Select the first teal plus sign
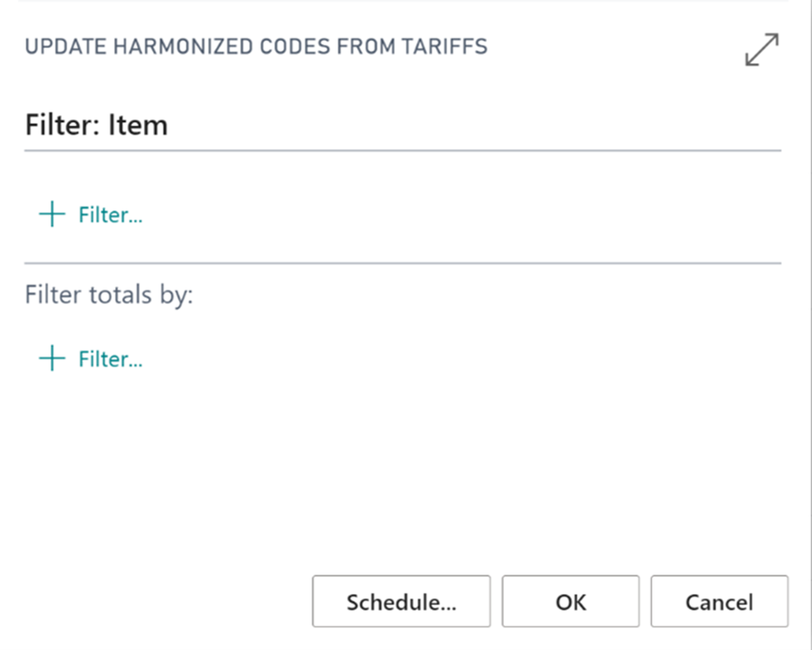 52,215
